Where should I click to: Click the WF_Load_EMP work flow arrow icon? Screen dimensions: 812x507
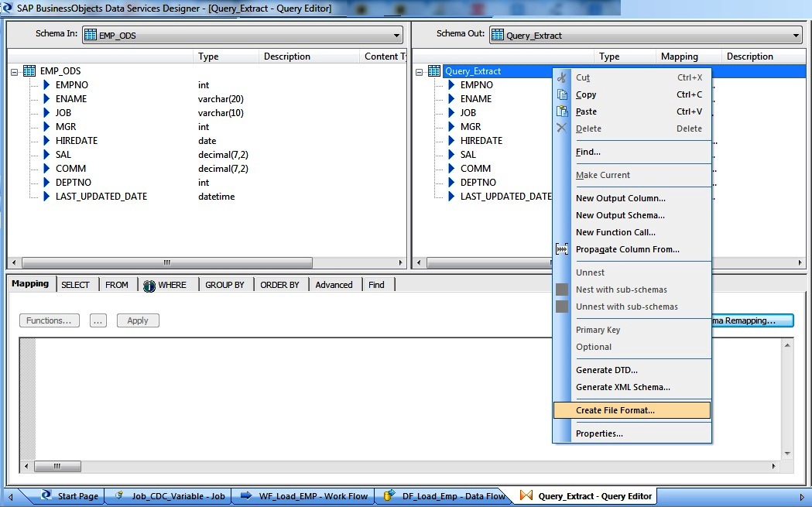click(x=246, y=495)
